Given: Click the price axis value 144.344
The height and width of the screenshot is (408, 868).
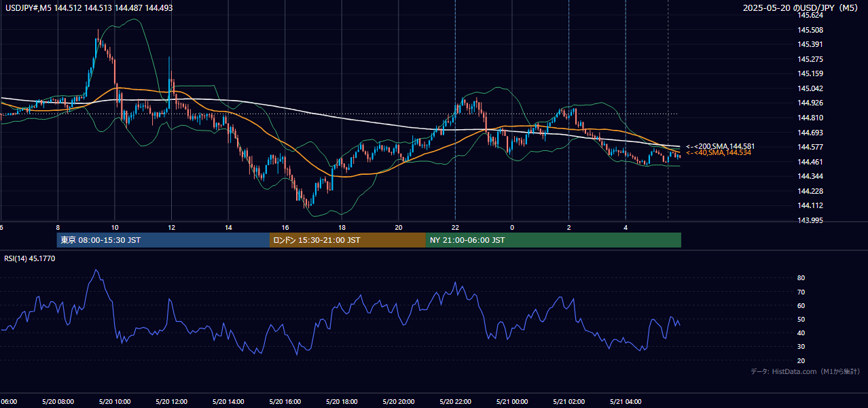Looking at the screenshot, I should [x=811, y=176].
